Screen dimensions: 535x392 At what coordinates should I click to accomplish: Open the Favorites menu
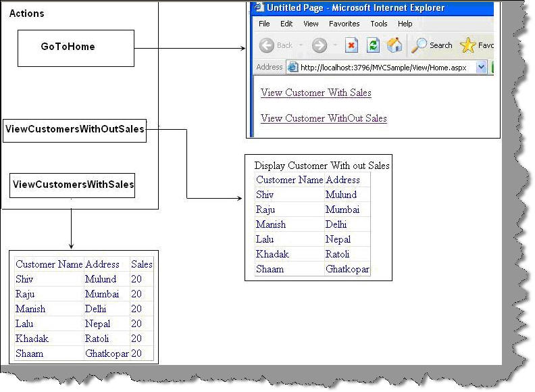point(344,24)
